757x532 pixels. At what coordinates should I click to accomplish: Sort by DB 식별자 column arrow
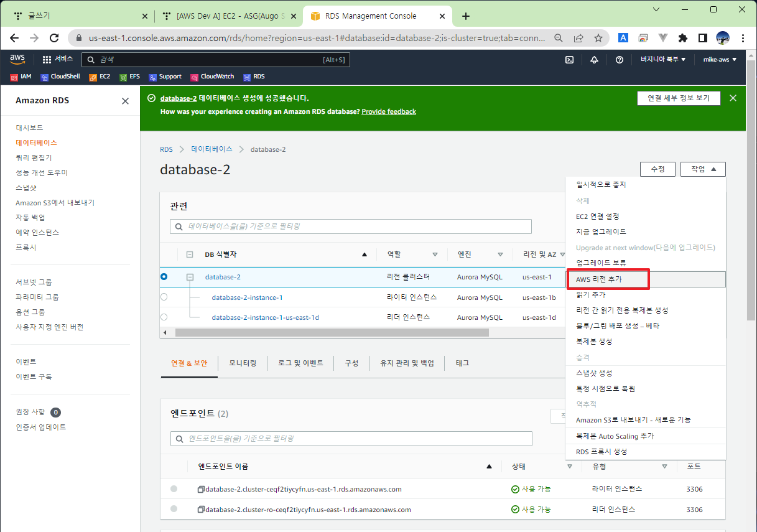pyautogui.click(x=365, y=254)
